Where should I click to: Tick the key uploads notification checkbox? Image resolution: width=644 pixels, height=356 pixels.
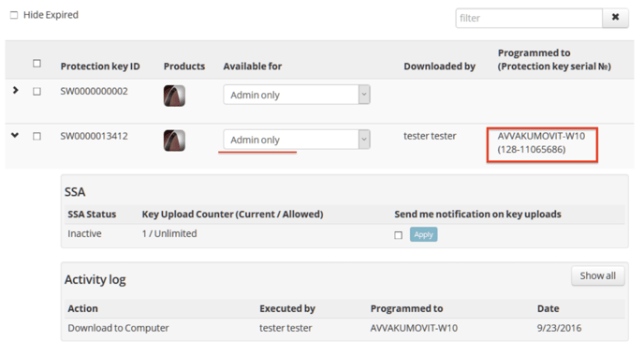click(399, 235)
